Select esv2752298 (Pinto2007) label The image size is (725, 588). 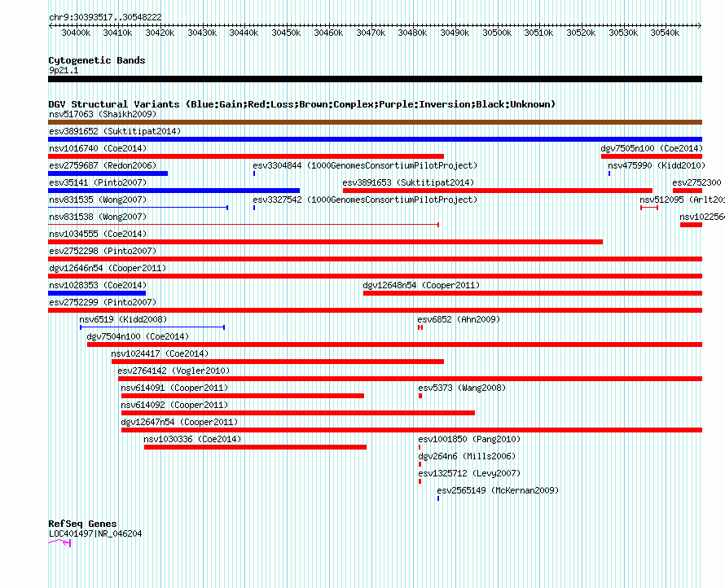tap(103, 251)
